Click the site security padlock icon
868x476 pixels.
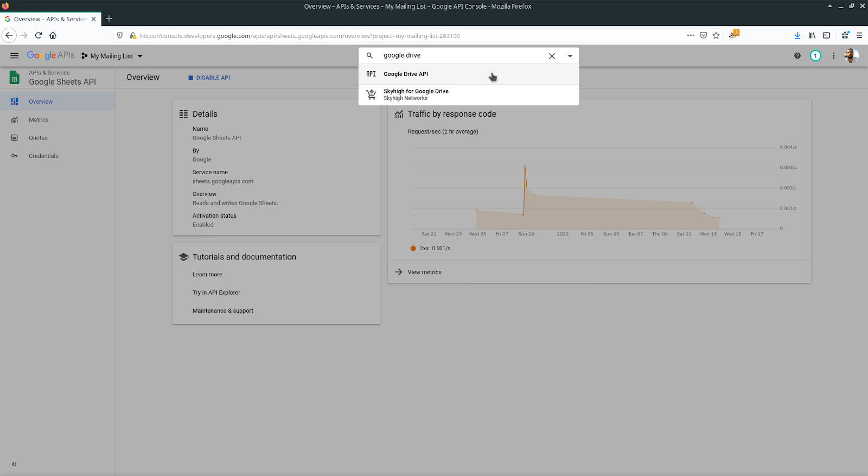click(133, 36)
